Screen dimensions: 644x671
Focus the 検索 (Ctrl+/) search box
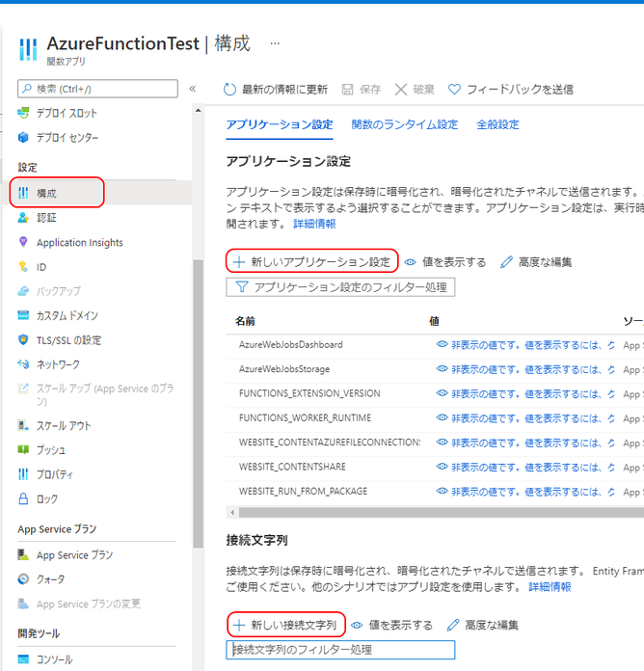click(x=97, y=89)
